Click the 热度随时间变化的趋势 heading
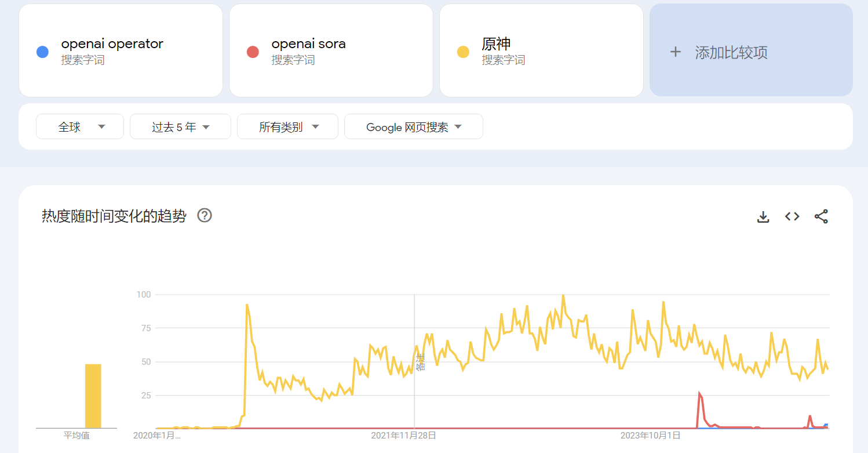Screen dimensions: 868x453 pos(114,216)
